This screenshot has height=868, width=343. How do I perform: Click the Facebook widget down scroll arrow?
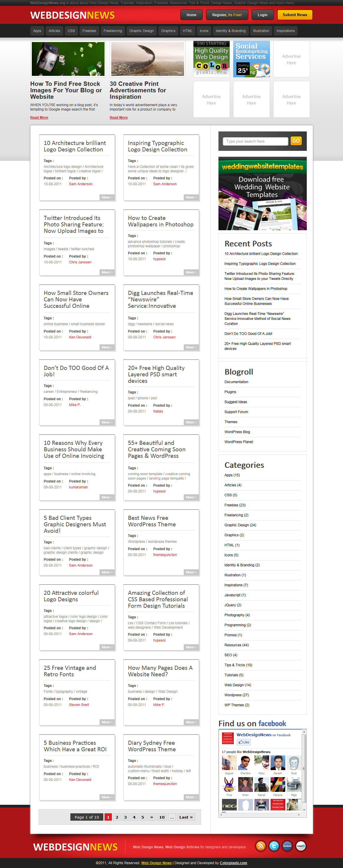304,809
